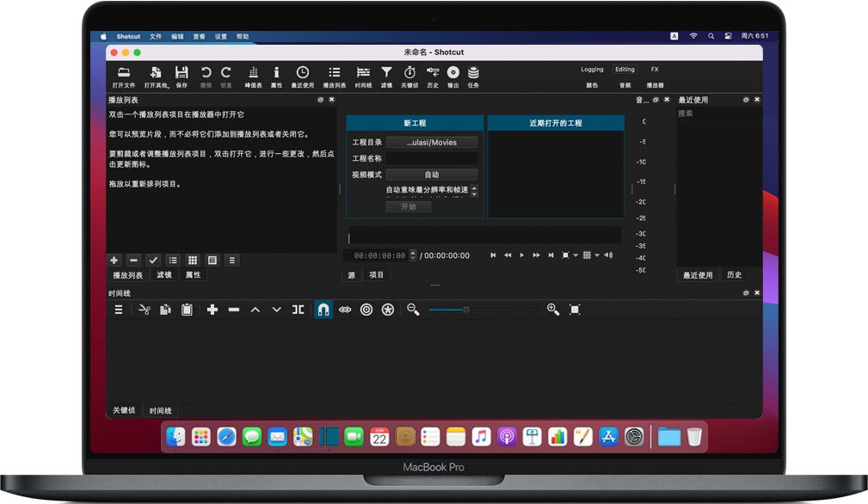Mute the player volume icon

tap(608, 255)
